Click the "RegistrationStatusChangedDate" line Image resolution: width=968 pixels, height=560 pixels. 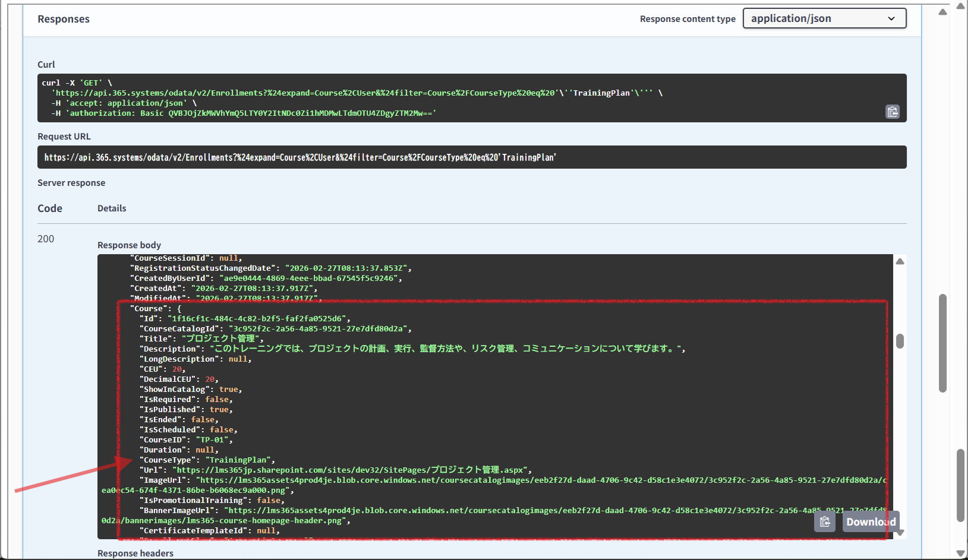[271, 268]
